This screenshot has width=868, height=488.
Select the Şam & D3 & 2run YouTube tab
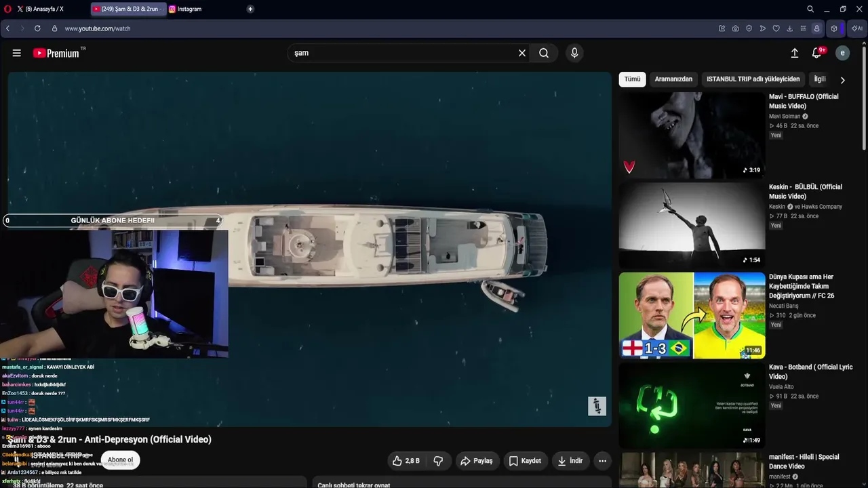128,9
